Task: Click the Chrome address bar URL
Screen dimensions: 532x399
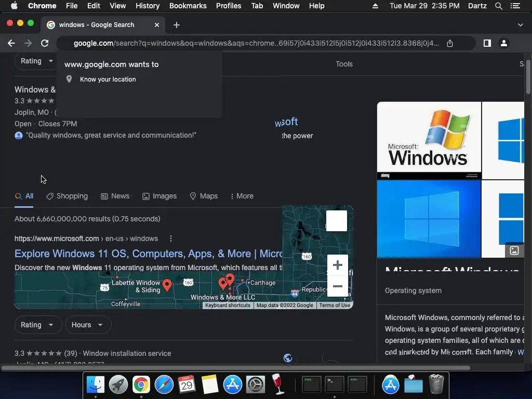Action: [x=256, y=43]
